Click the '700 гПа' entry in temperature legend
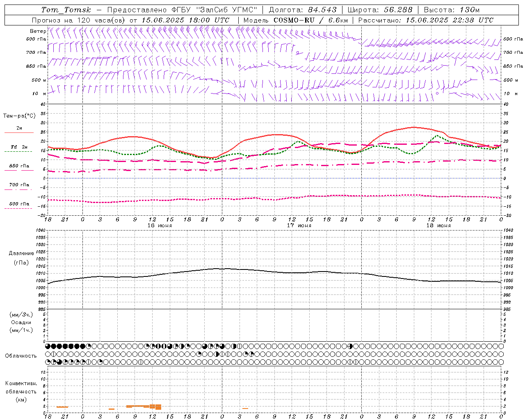The height and width of the screenshot is (420, 525). 19,185
